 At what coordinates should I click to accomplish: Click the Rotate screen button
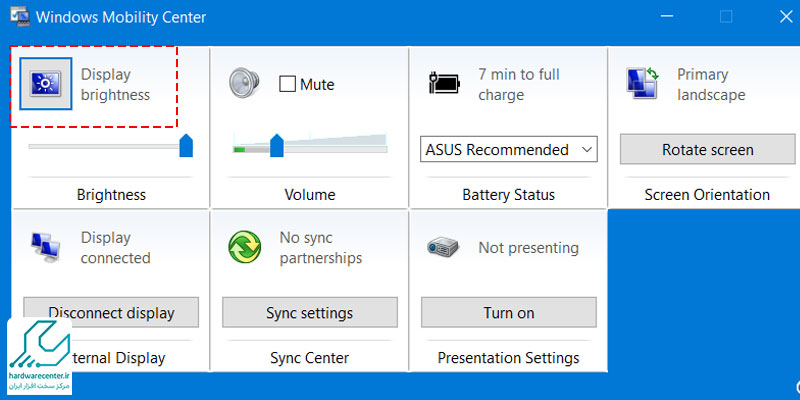point(708,149)
